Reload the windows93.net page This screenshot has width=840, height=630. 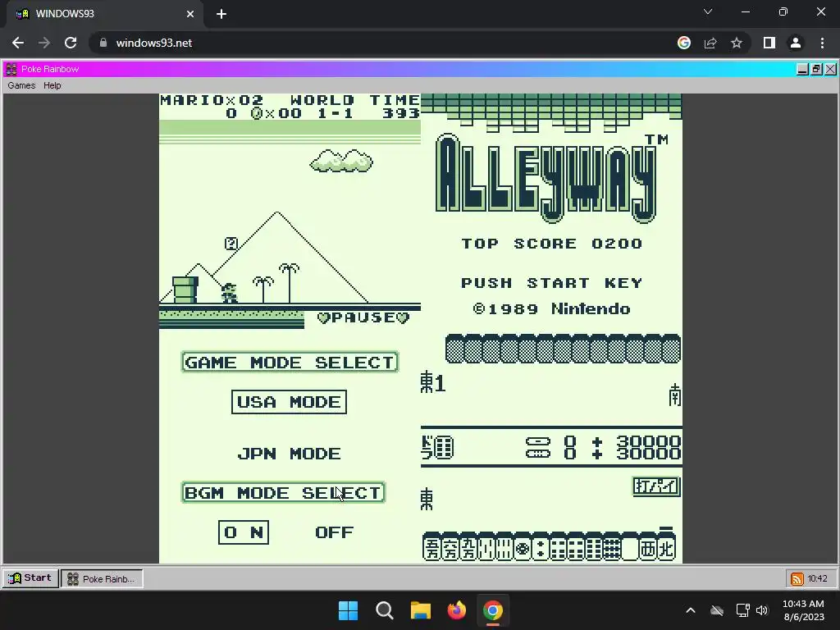click(x=71, y=43)
